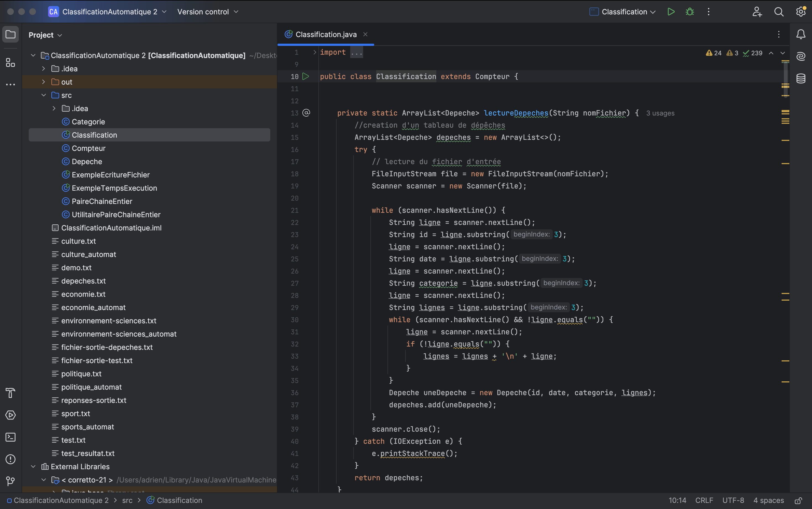Open the Git version control tool window
The height and width of the screenshot is (509, 812).
(x=11, y=481)
